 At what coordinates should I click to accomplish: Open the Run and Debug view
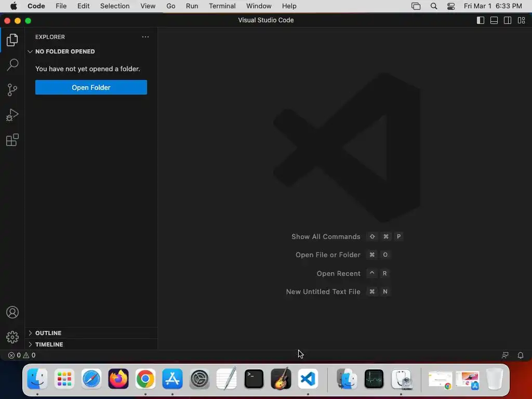[12, 115]
